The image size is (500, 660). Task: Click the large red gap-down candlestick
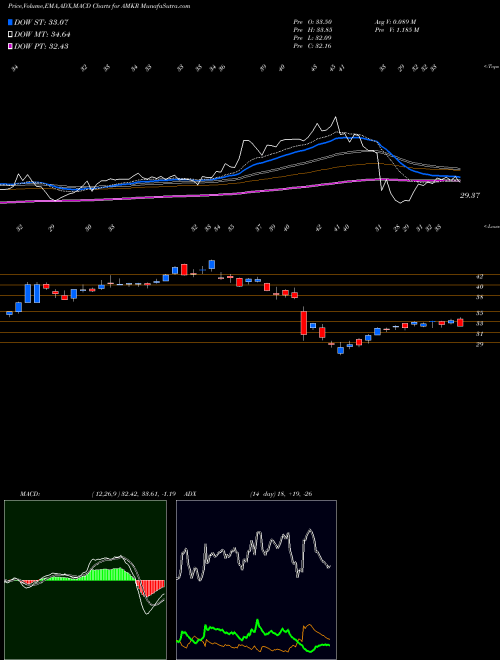304,323
